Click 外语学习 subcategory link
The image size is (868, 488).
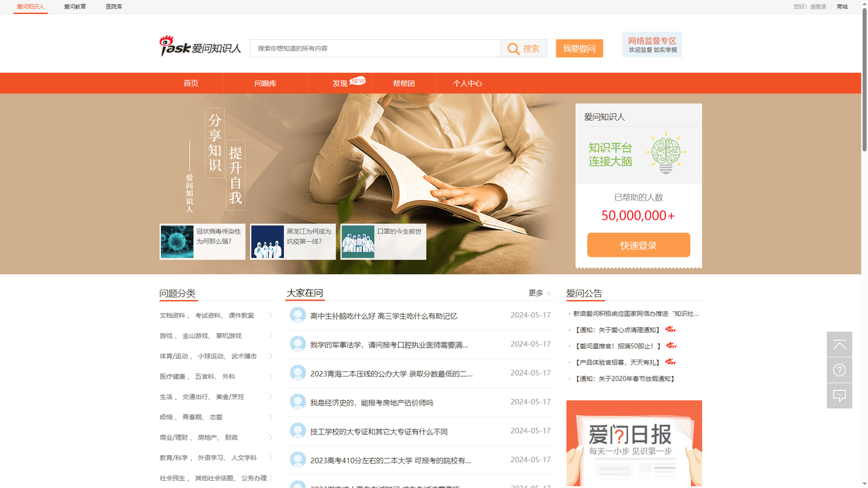pyautogui.click(x=210, y=458)
